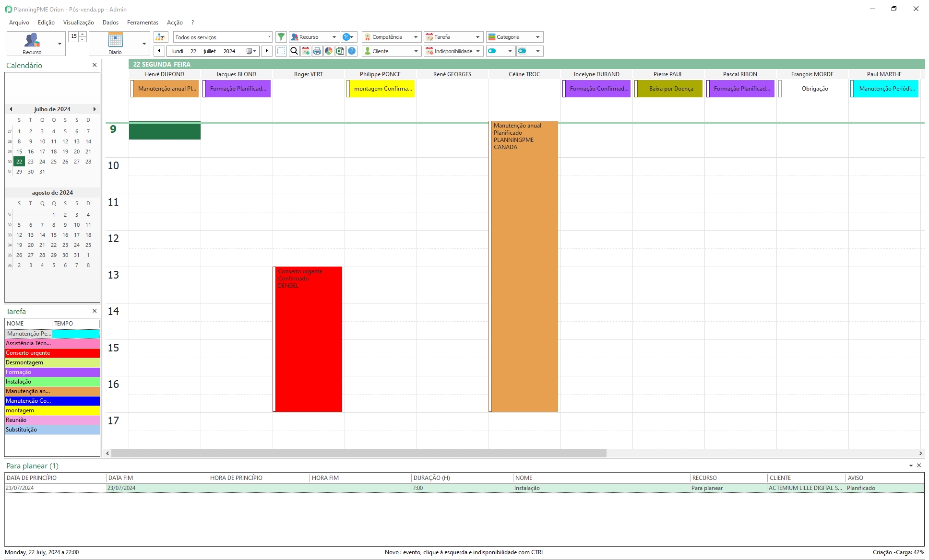The image size is (929, 560).
Task: Click the planning horizontal scrollbar
Action: 358,453
